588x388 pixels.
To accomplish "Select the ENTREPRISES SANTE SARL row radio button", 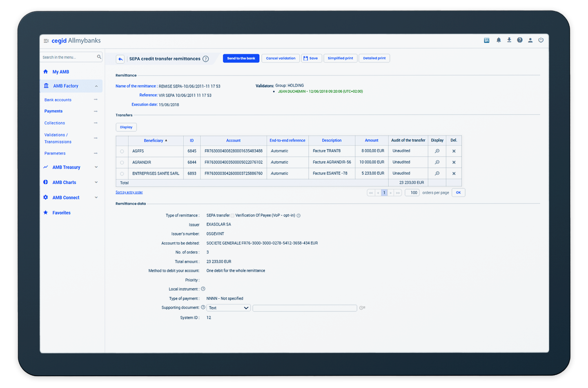I will (122, 173).
